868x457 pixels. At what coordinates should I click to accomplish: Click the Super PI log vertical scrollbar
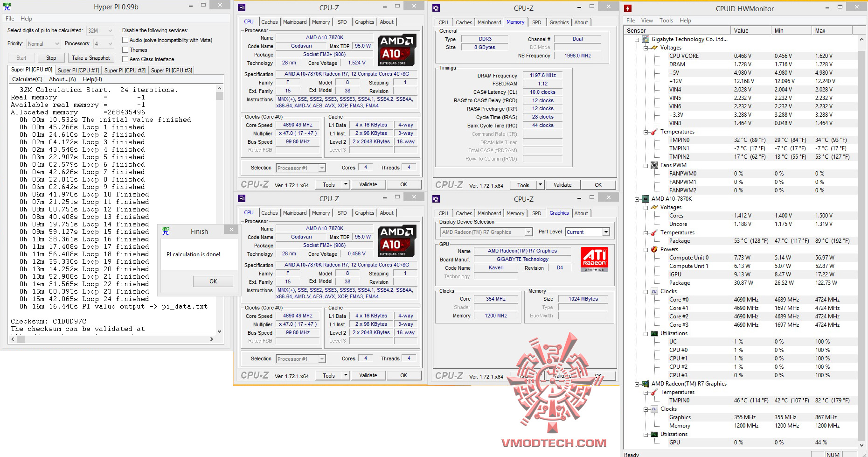coord(220,209)
